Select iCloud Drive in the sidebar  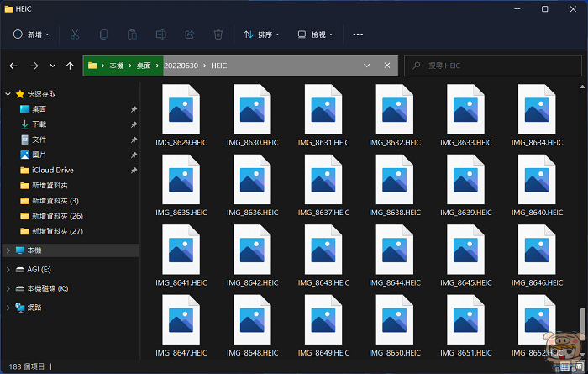point(52,170)
